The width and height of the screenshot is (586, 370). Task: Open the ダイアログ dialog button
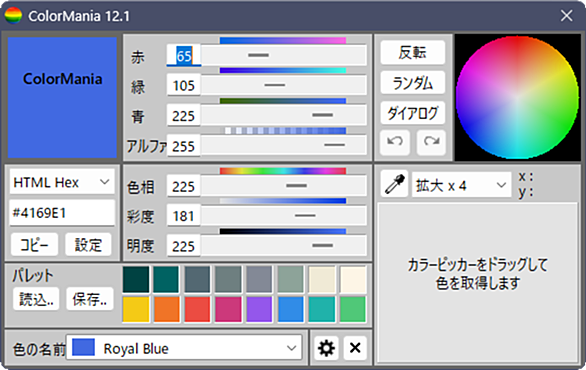[x=413, y=113]
